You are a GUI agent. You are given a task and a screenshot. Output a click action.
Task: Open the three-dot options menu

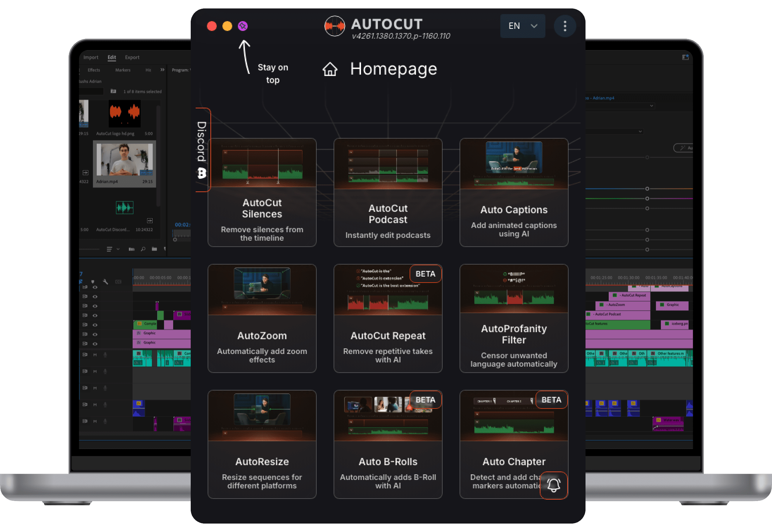[565, 26]
